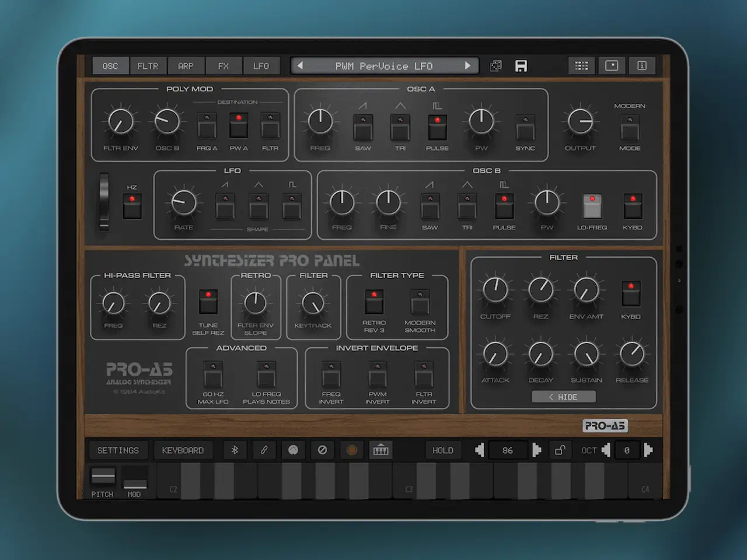Save preset with floppy disk icon

tap(521, 66)
